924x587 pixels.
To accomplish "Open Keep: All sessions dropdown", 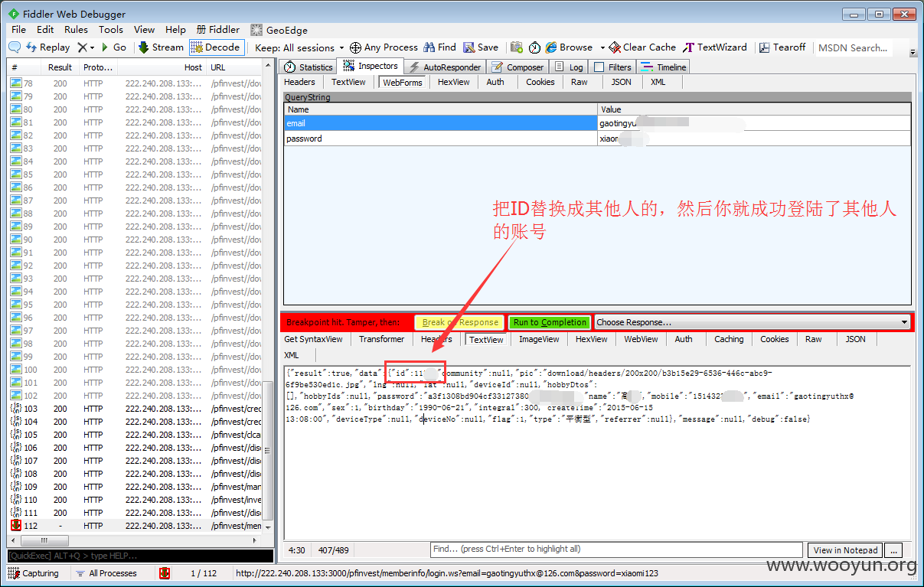I will (299, 47).
